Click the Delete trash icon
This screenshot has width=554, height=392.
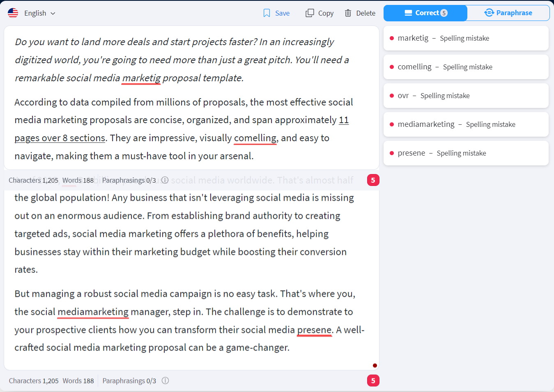point(348,13)
